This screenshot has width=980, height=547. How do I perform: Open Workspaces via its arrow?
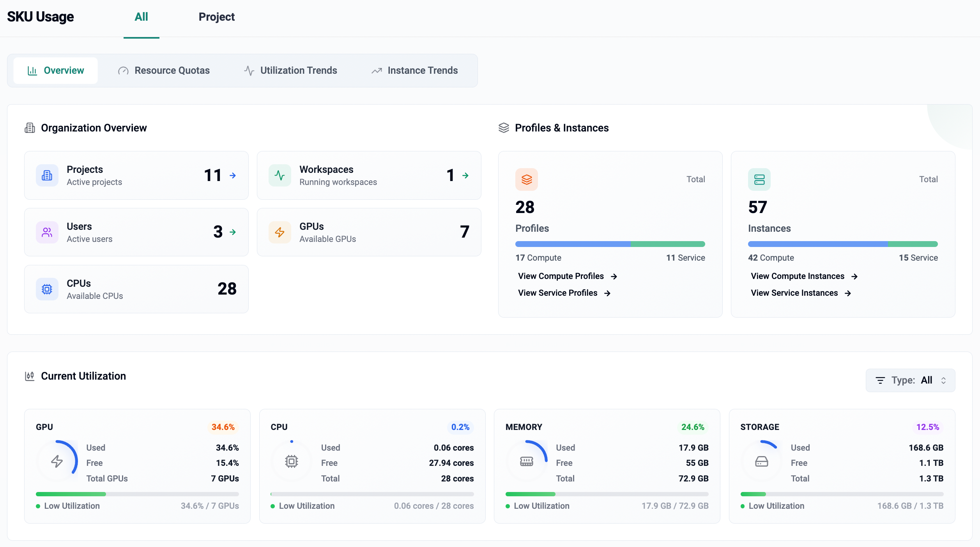(465, 176)
